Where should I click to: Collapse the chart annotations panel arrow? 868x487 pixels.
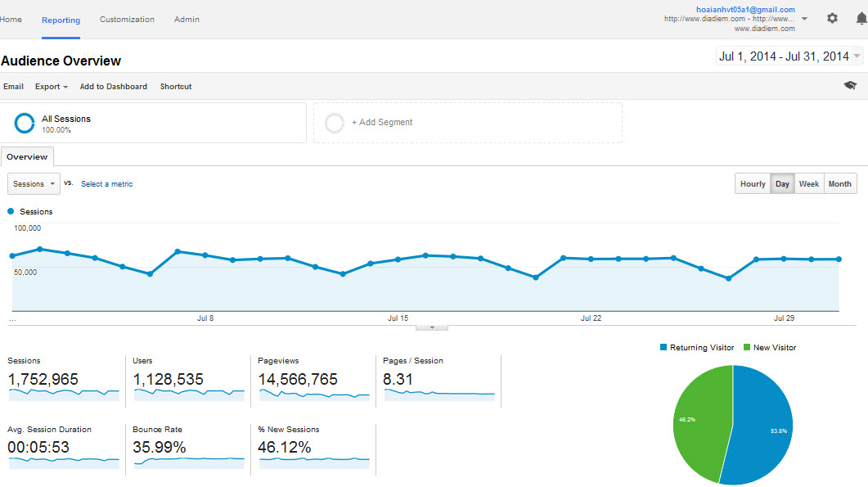point(431,326)
